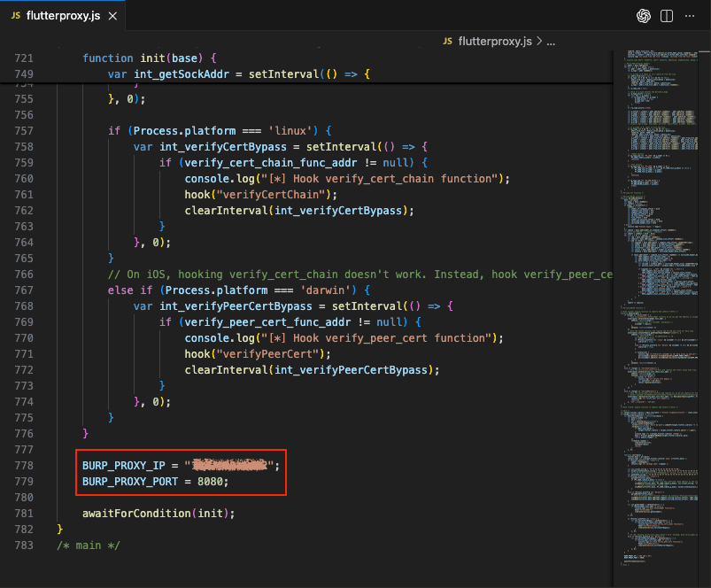Click flutterproxy.js in the breadcrumb

[495, 42]
